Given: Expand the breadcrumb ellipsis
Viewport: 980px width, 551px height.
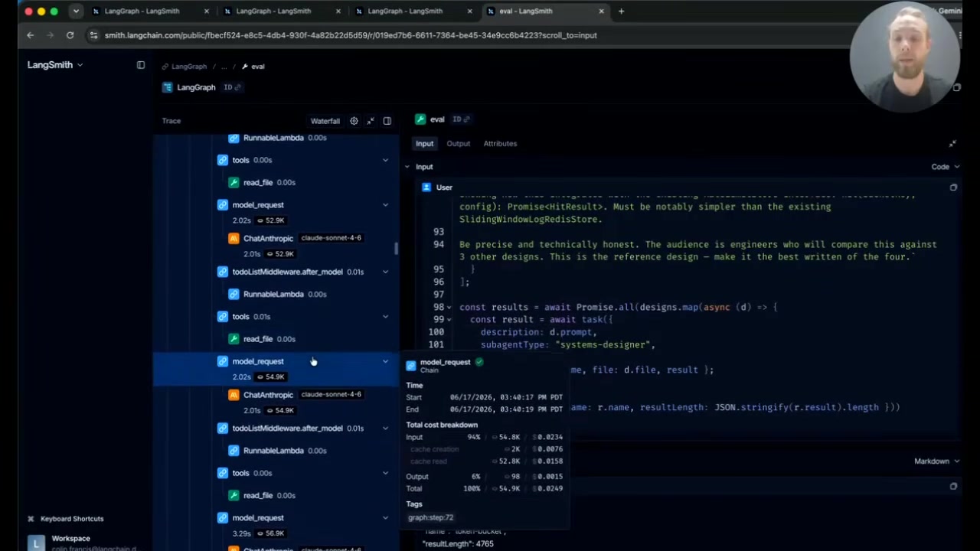Looking at the screenshot, I should [x=224, y=67].
